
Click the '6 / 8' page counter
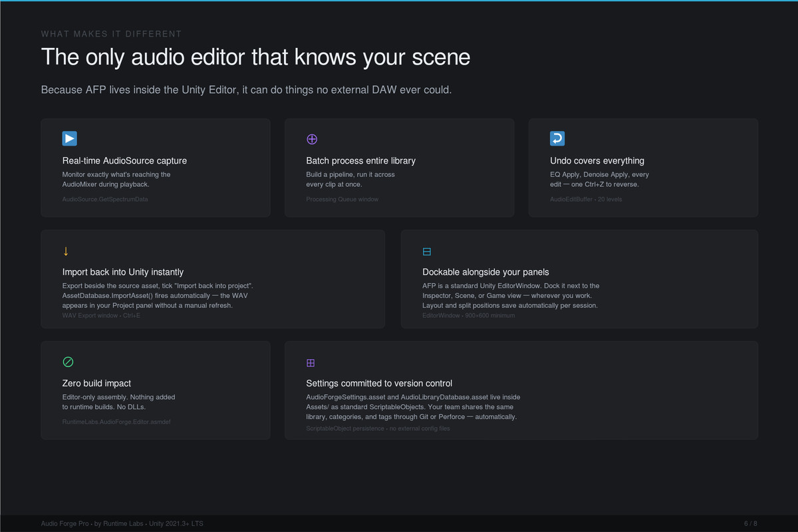point(751,524)
